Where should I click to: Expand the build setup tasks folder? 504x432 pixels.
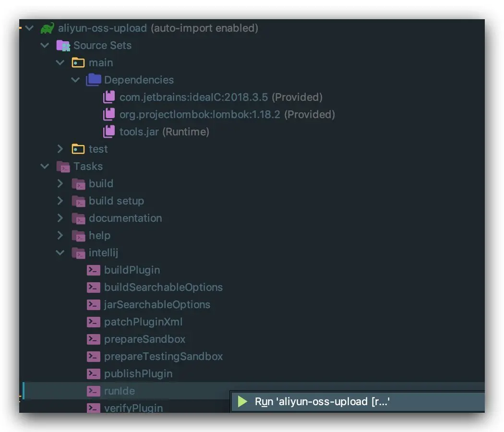point(60,201)
